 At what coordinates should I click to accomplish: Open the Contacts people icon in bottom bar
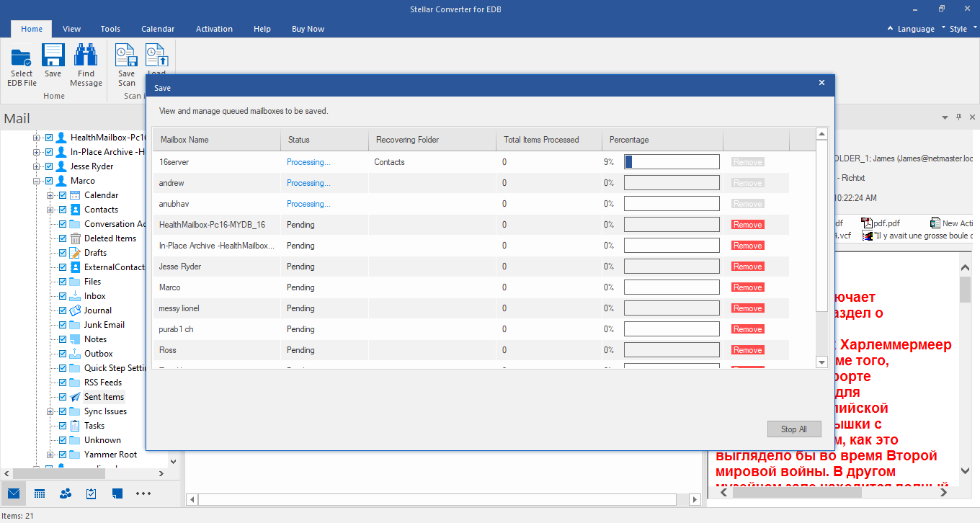pyautogui.click(x=66, y=493)
